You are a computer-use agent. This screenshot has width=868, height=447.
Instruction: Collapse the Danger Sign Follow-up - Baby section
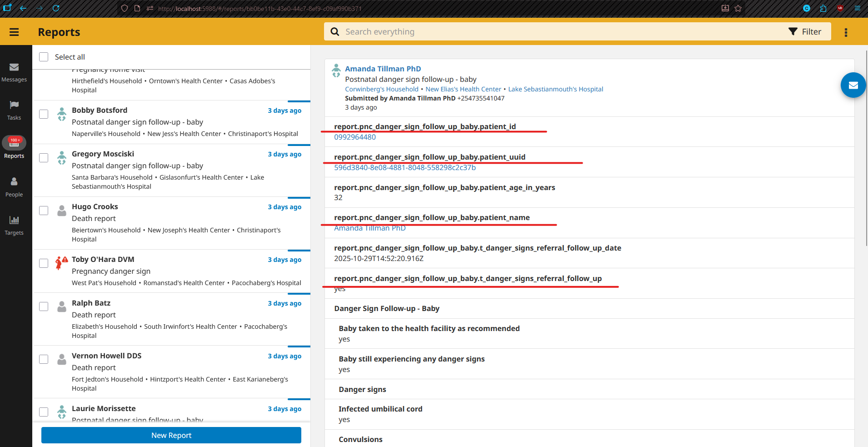387,309
